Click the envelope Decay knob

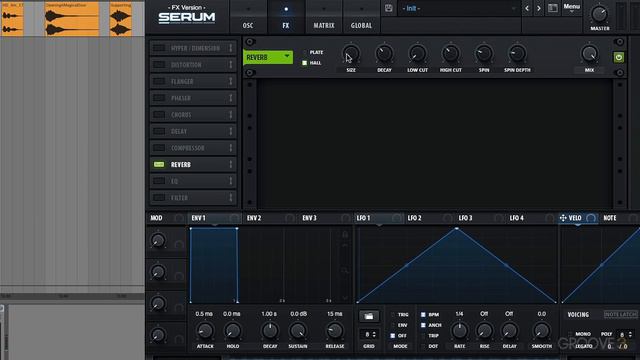tap(270, 331)
